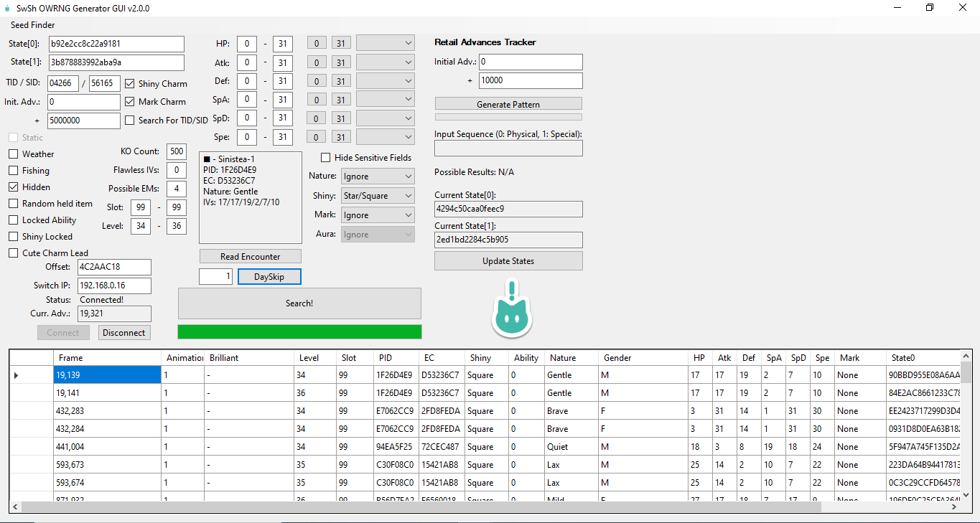Sort by the Frame column header

[x=108, y=358]
